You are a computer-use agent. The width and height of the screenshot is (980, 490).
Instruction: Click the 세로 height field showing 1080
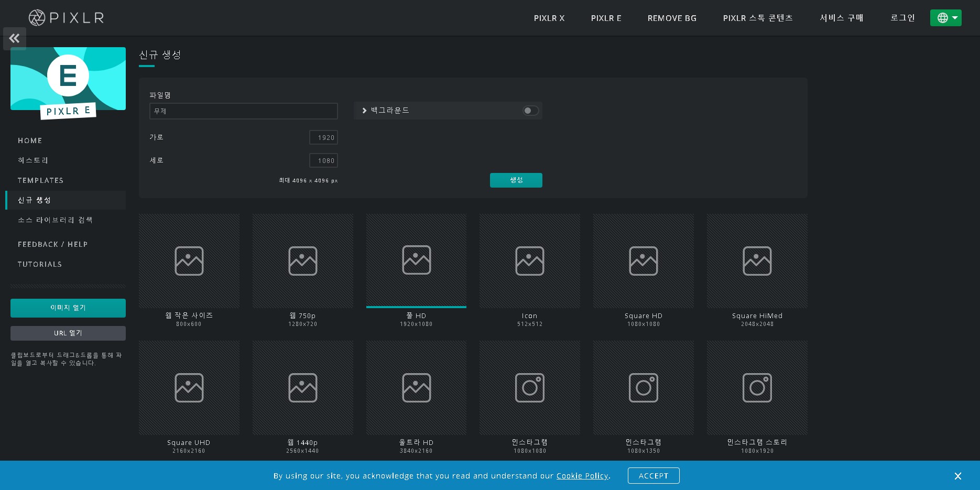[x=323, y=160]
